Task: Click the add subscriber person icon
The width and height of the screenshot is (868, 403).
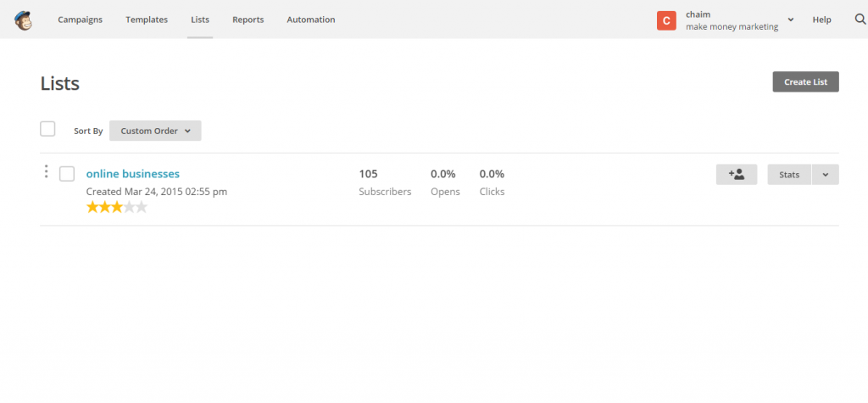Action: 737,175
